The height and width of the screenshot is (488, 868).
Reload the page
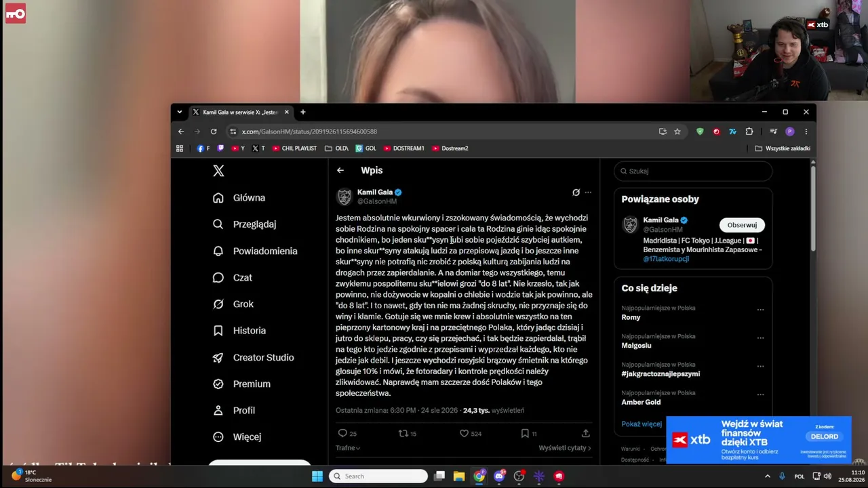[x=214, y=131]
